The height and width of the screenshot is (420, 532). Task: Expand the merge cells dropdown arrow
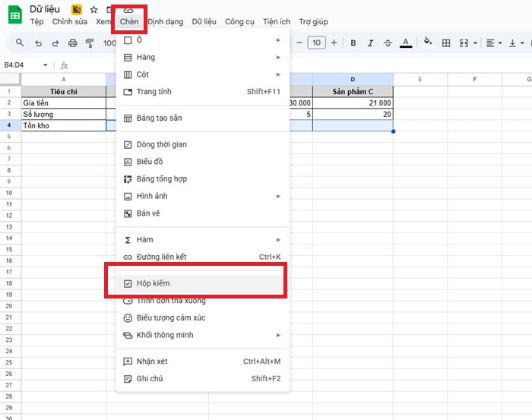tap(475, 43)
